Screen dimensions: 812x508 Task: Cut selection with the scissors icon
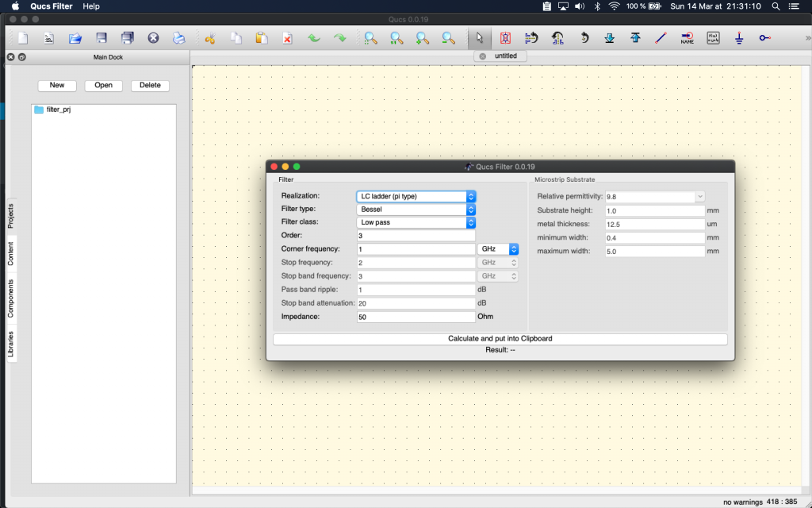click(x=210, y=38)
